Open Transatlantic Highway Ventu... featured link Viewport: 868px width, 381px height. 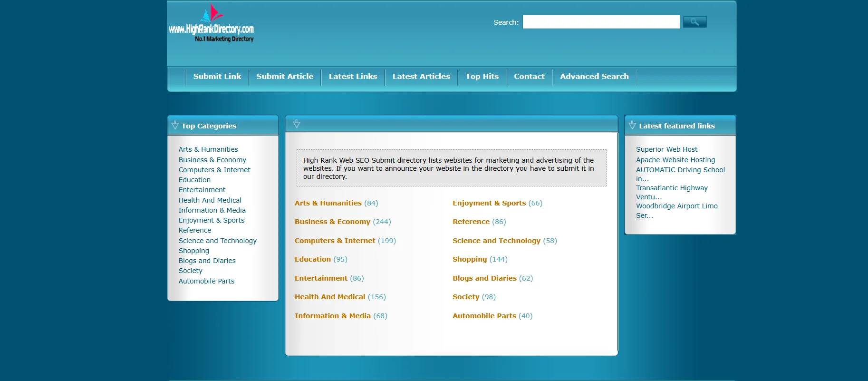pyautogui.click(x=672, y=192)
